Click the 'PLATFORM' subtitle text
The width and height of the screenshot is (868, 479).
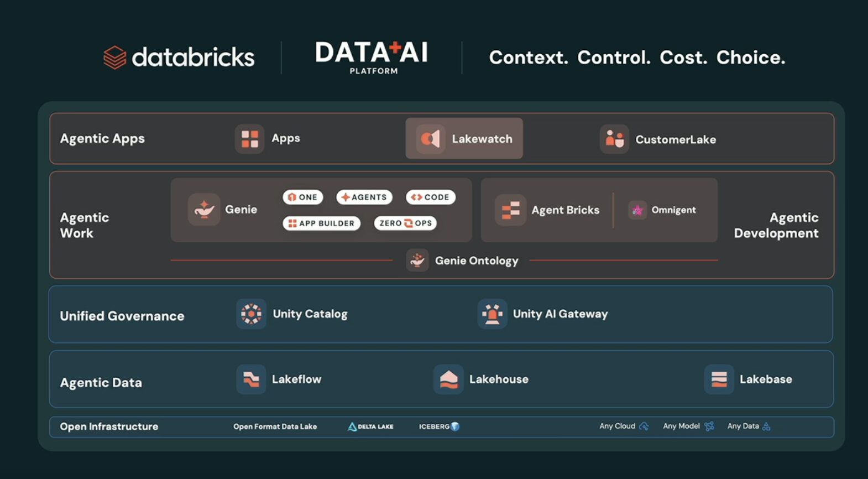point(374,71)
